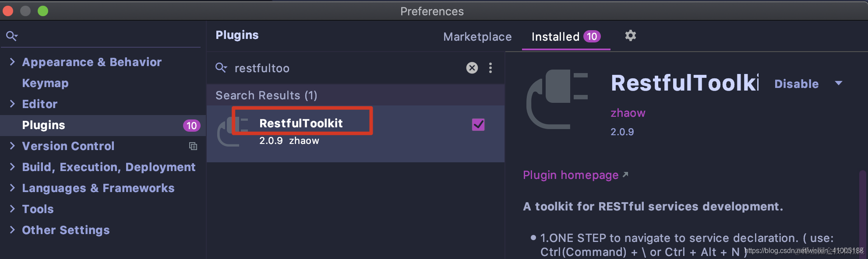868x259 pixels.
Task: Click the Preferences search magnifier icon
Action: (12, 36)
